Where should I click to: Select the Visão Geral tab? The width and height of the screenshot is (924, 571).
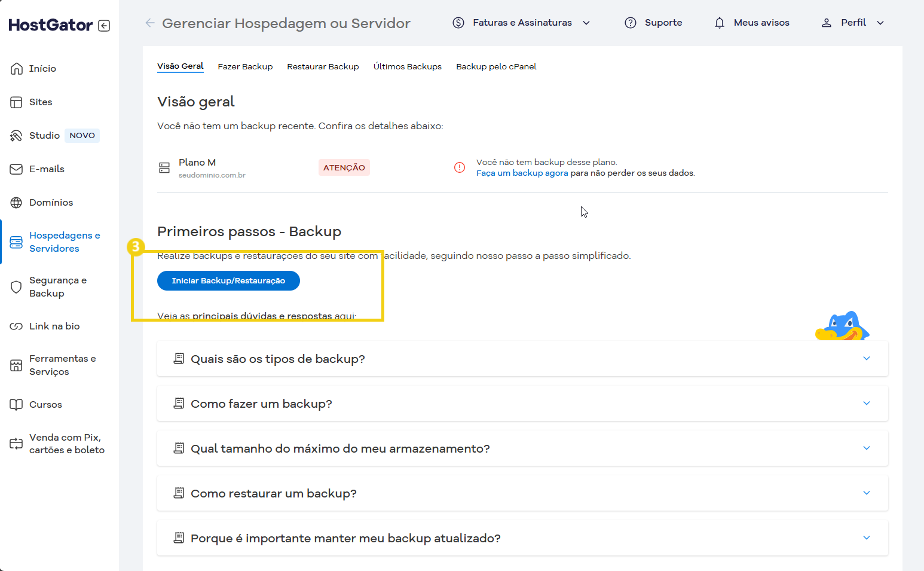[x=180, y=66]
